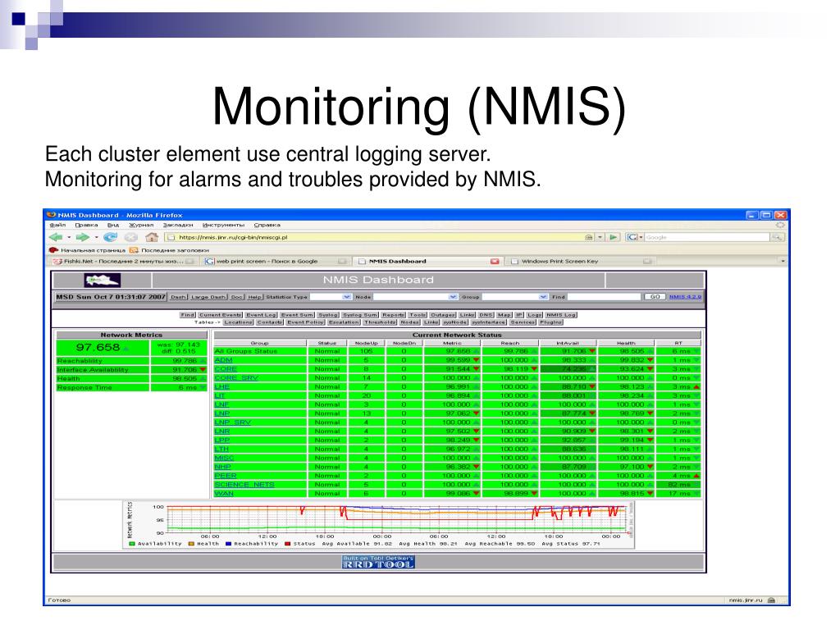840x630 pixels.
Task: Open the Инструменты menu
Action: [x=223, y=225]
